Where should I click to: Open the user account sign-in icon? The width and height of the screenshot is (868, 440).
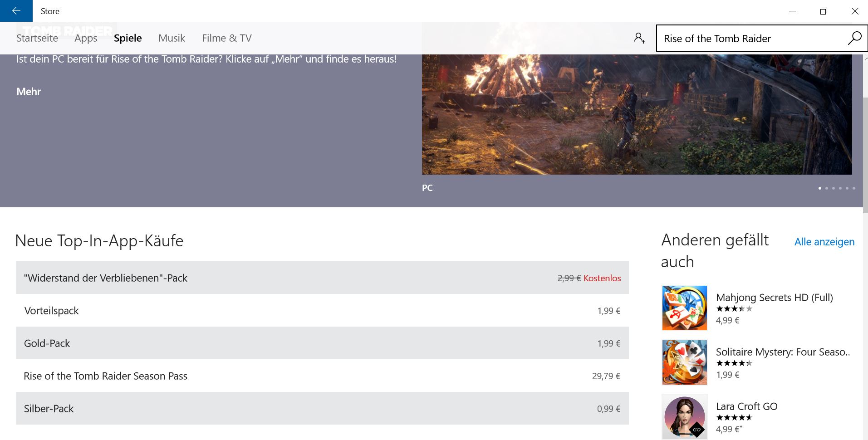tap(639, 38)
